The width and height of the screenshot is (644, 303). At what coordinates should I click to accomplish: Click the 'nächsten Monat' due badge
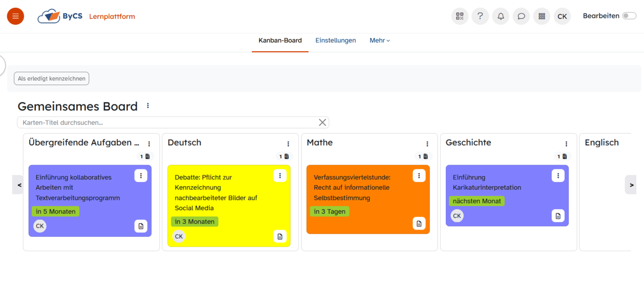[477, 201]
